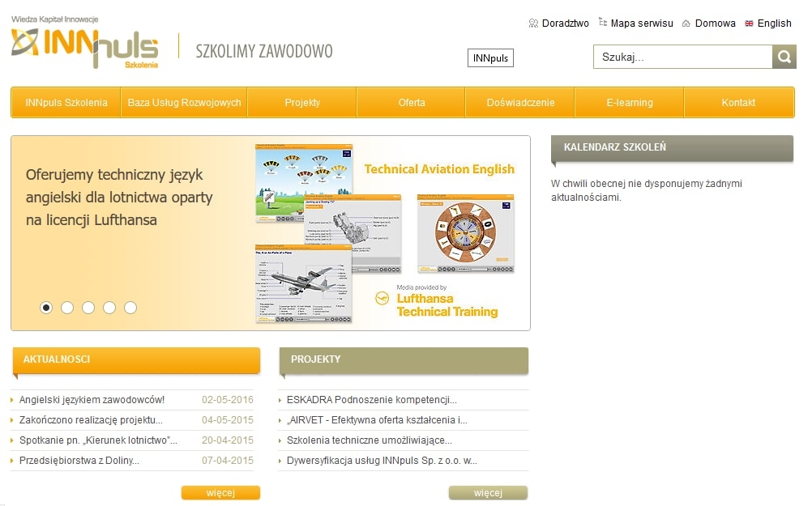Open the INNpuls Szkolenia menu
The image size is (812, 506).
(66, 103)
